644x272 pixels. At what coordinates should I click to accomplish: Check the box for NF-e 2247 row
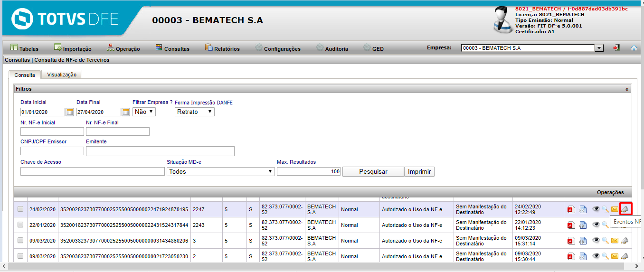[x=20, y=209]
